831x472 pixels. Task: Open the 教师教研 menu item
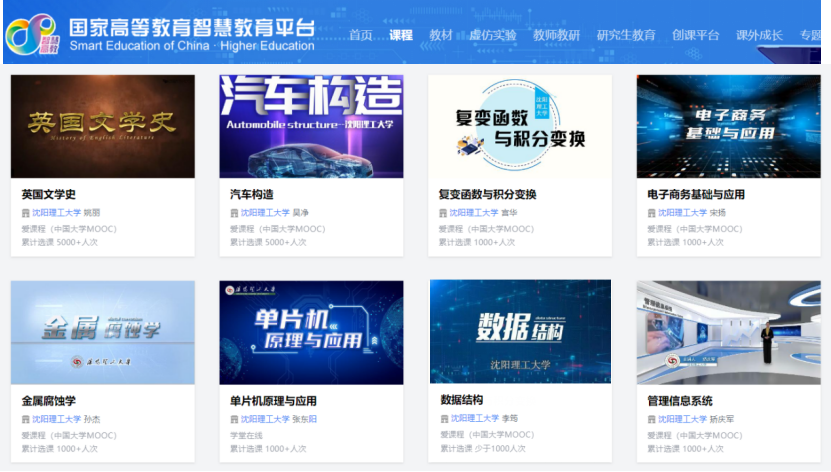click(x=556, y=35)
